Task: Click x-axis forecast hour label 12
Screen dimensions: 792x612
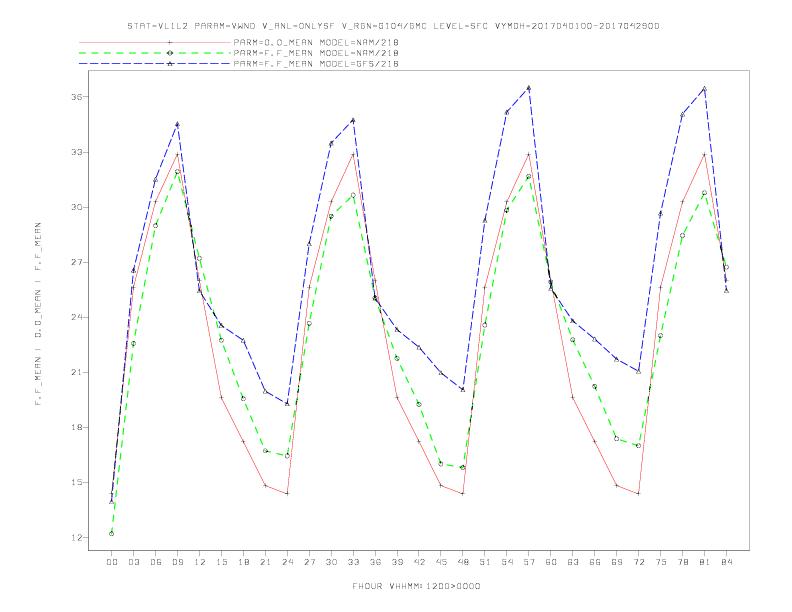Action: tap(200, 562)
